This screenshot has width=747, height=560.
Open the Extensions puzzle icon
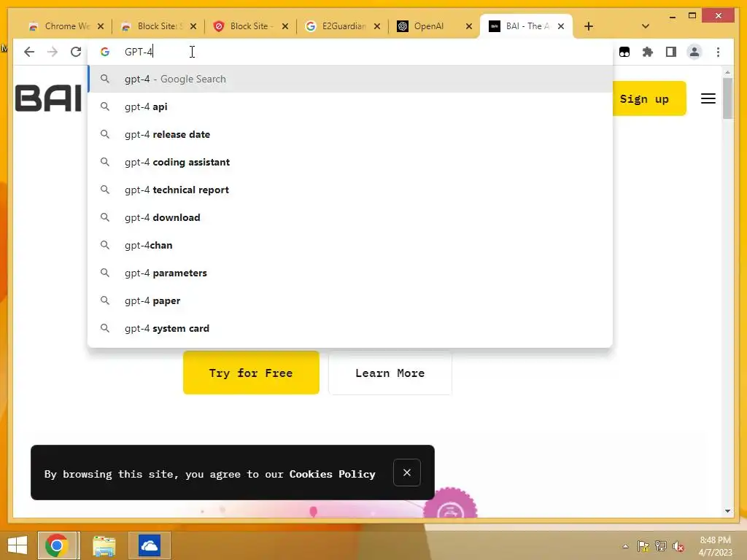(x=648, y=52)
